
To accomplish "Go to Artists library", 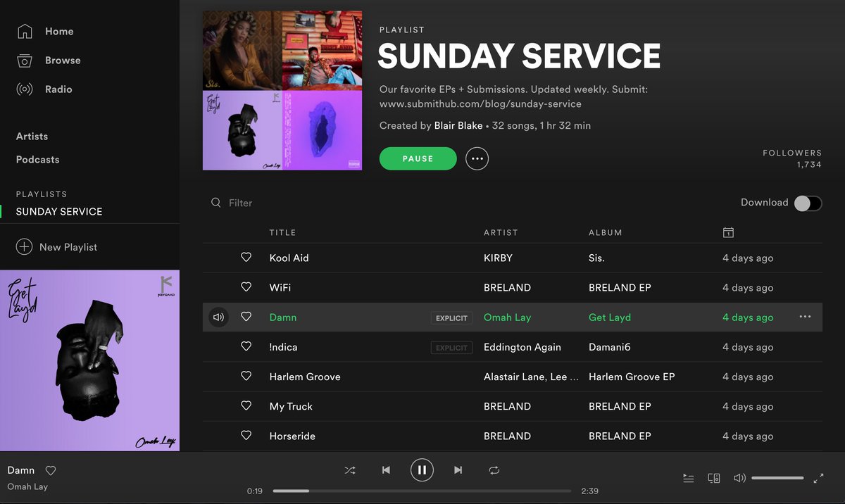I will pos(32,137).
